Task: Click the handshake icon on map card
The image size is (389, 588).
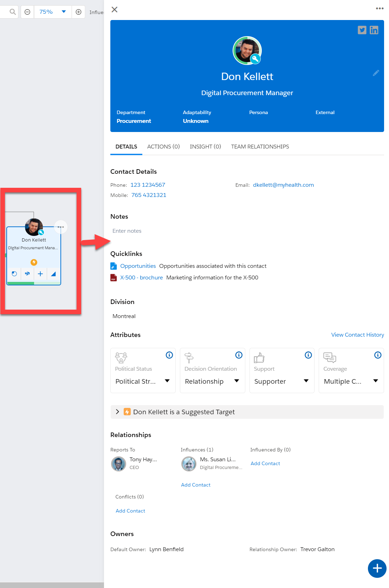Action: (27, 274)
